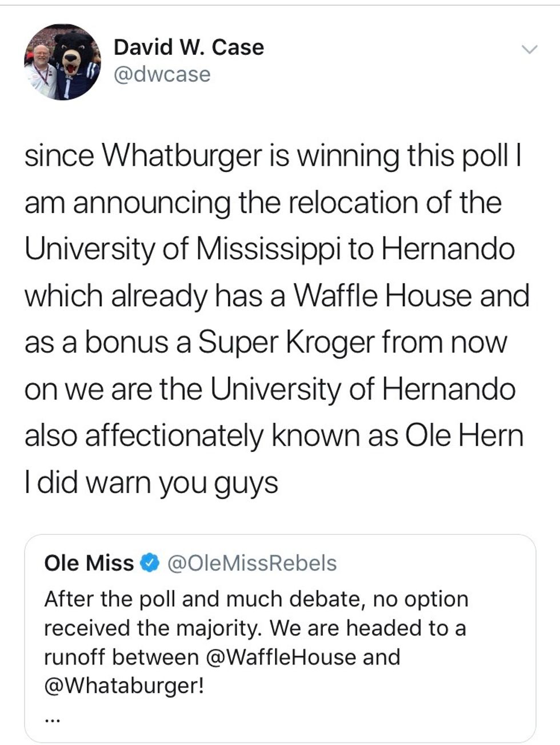
Task: Click the word 'Whatburger' in the main tweet
Action: tap(182, 155)
